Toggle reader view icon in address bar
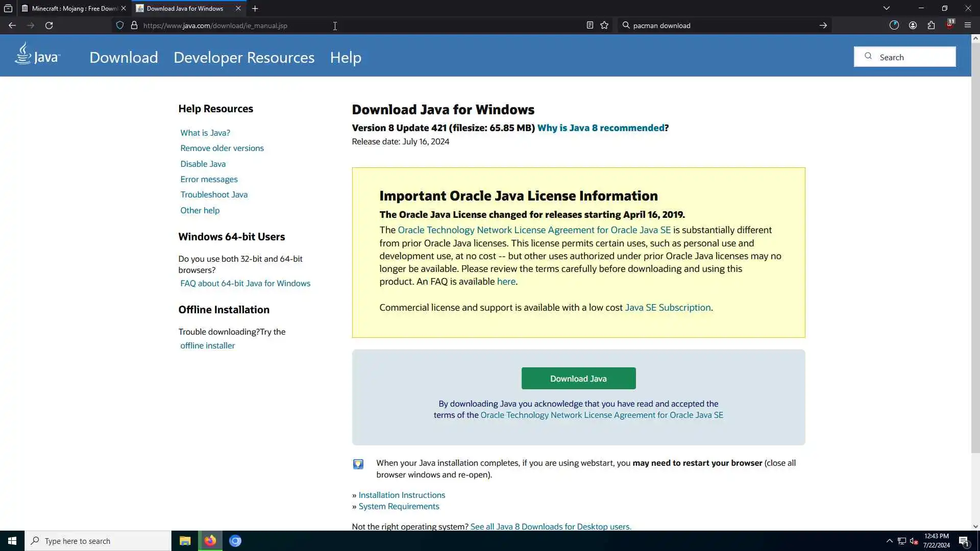Image resolution: width=980 pixels, height=551 pixels. point(590,26)
